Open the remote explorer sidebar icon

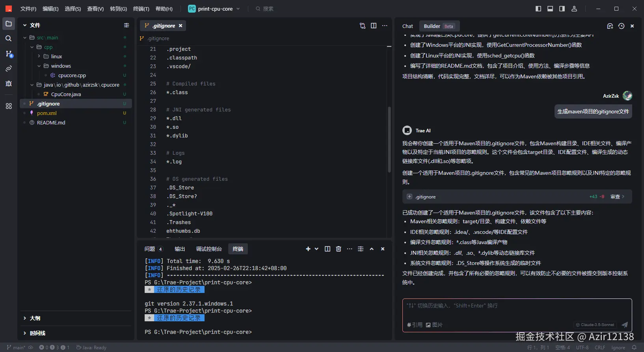9,69
